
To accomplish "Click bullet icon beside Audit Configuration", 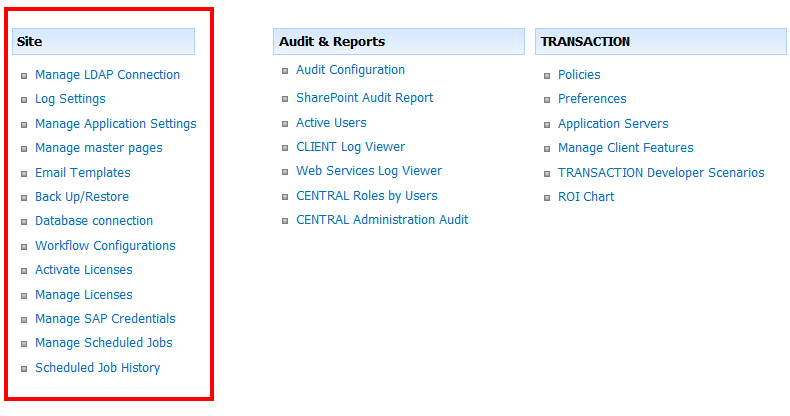I will [x=285, y=71].
